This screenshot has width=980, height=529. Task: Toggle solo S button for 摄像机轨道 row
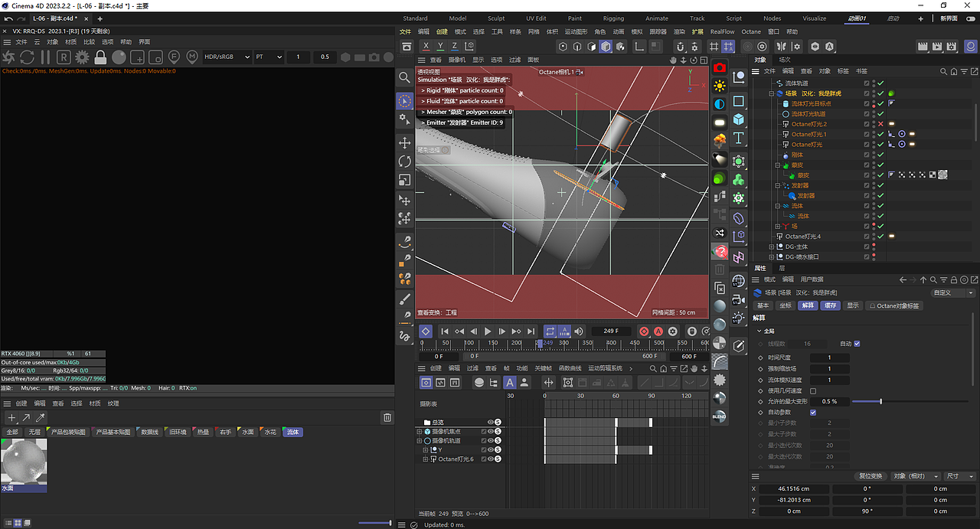pyautogui.click(x=498, y=441)
